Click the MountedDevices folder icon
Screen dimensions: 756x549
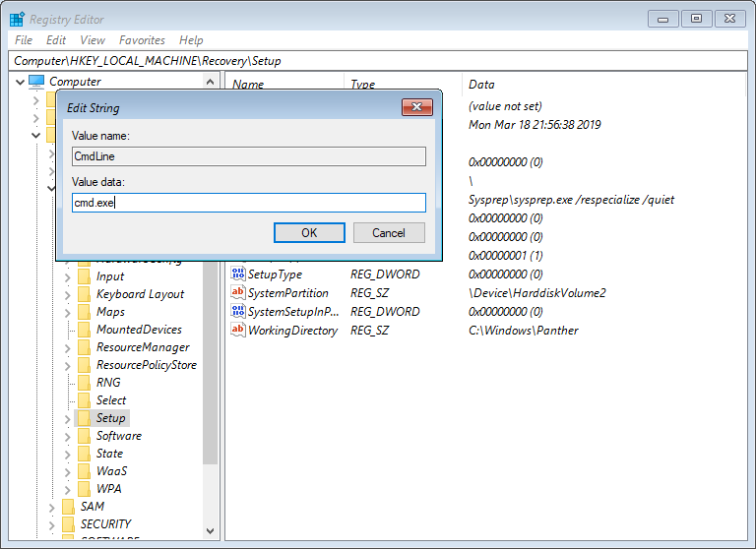point(85,330)
